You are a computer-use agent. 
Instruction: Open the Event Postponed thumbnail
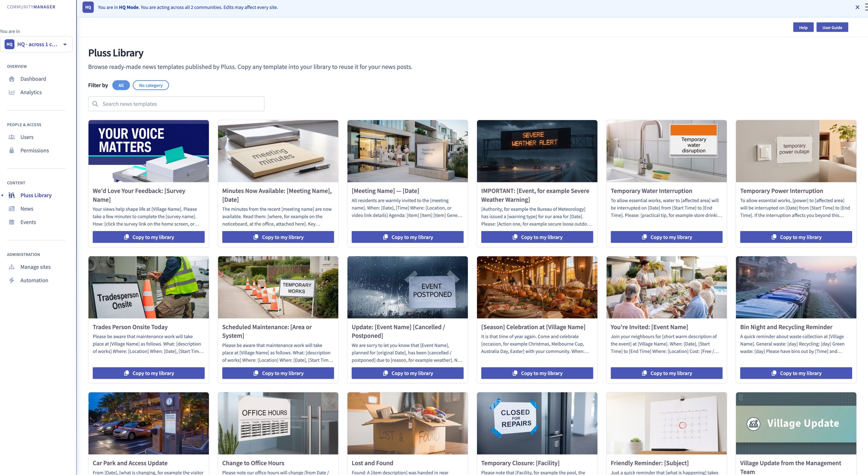point(408,287)
